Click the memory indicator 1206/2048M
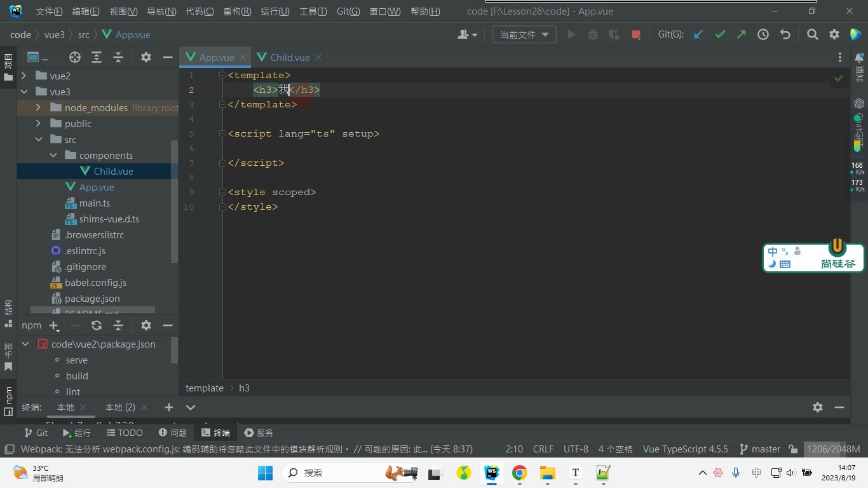Viewport: 868px width, 488px height. tap(833, 449)
